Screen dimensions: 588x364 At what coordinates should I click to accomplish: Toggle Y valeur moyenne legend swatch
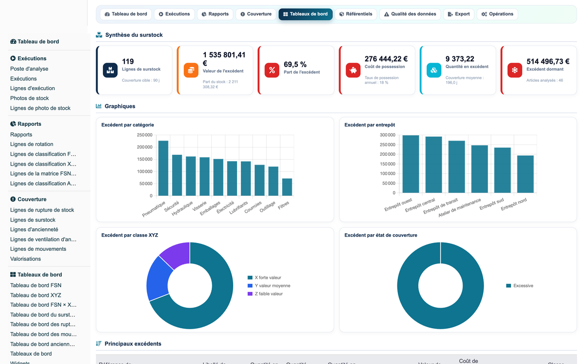(250, 286)
